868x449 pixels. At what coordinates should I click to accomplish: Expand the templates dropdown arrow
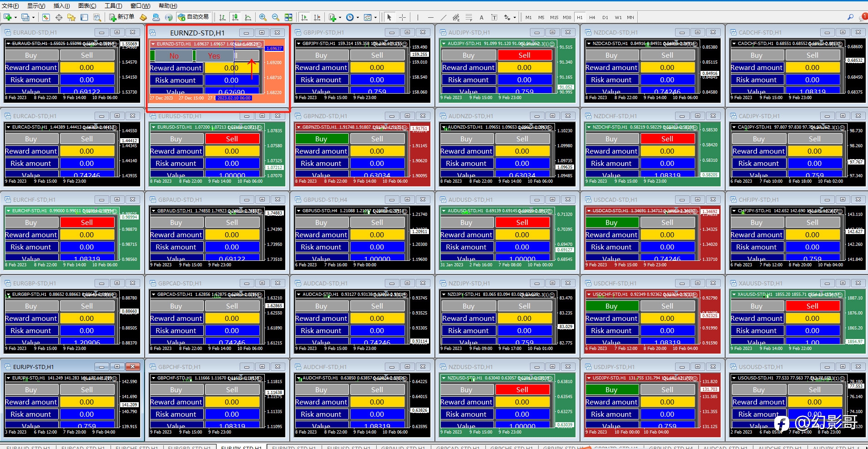click(x=375, y=17)
